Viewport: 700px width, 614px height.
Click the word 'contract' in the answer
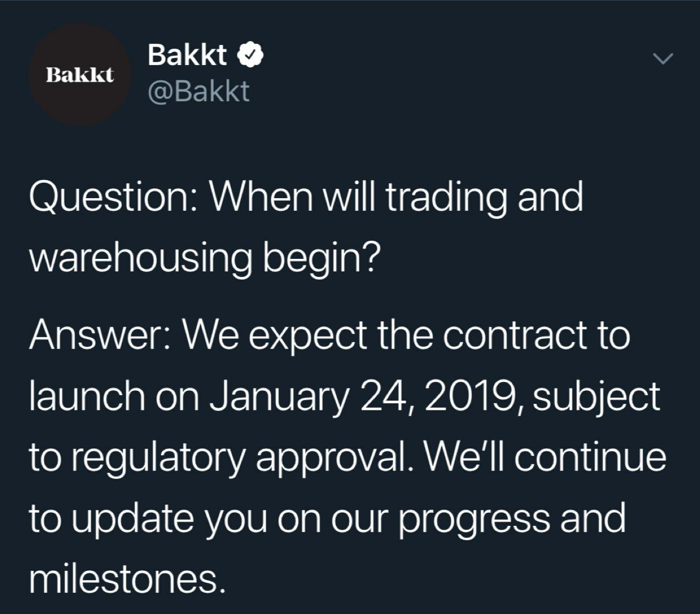tap(514, 335)
